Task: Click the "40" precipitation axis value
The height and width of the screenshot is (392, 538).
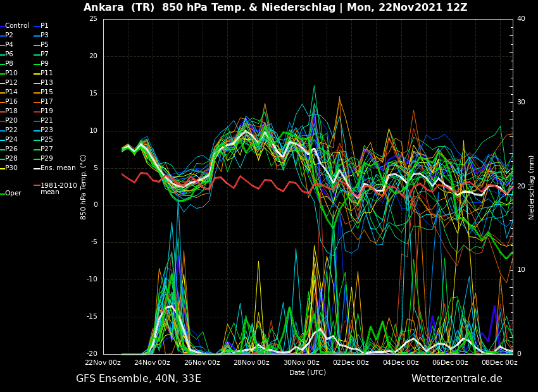Action: point(521,18)
